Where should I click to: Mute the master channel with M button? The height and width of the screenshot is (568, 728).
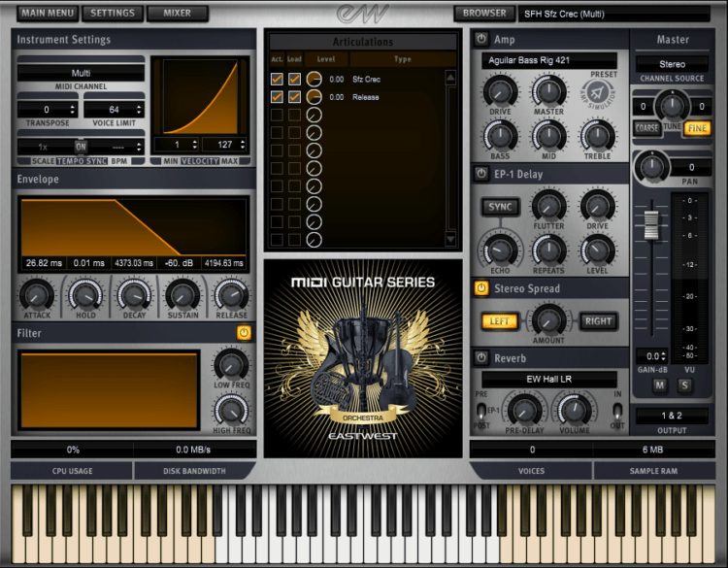pos(659,385)
